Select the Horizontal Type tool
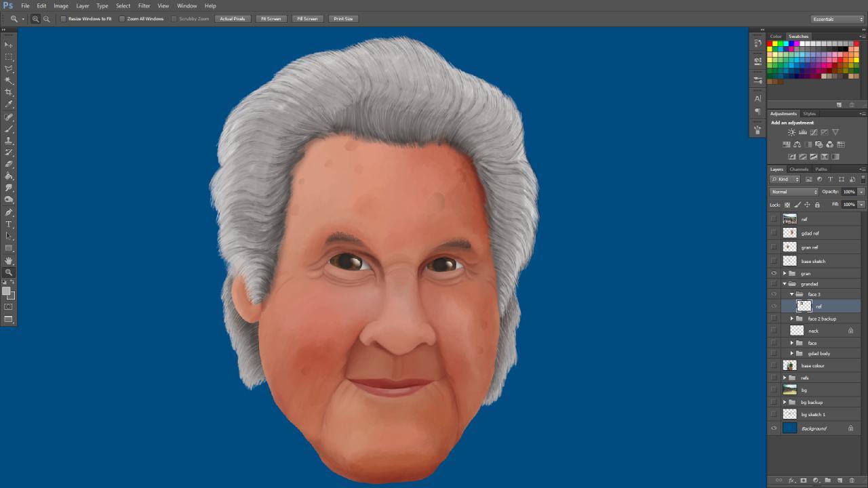Image resolution: width=868 pixels, height=488 pixels. click(x=9, y=224)
